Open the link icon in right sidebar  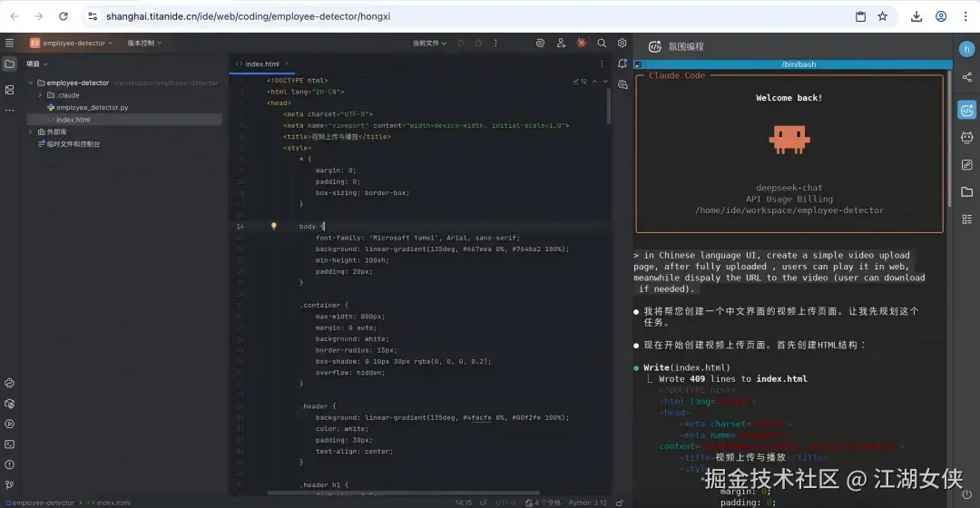tap(967, 164)
